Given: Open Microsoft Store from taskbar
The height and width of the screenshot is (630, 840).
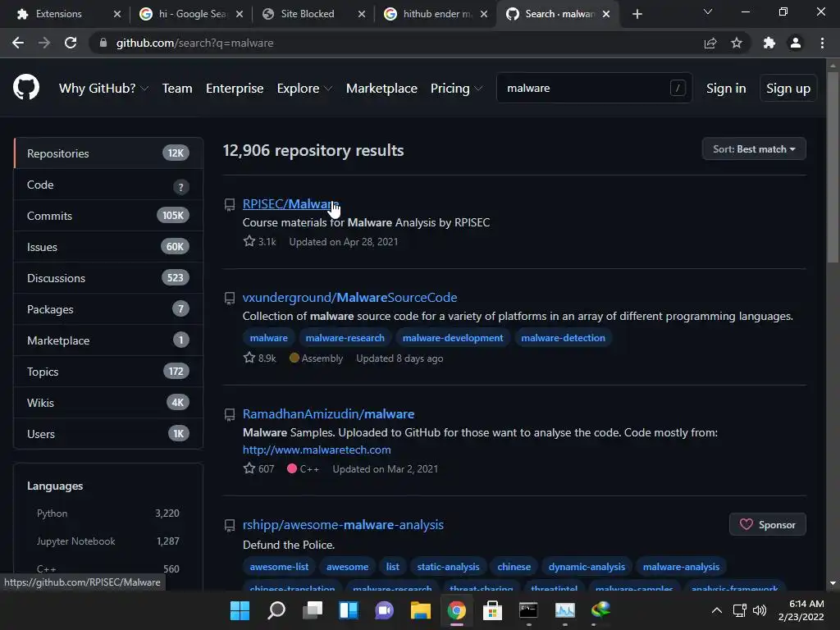Looking at the screenshot, I should pyautogui.click(x=492, y=610).
